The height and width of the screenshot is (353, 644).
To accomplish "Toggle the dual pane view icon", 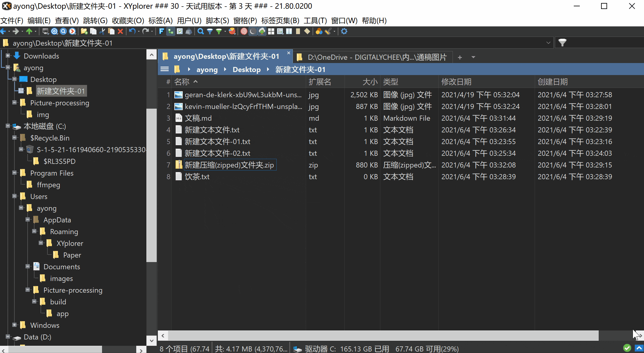I will pyautogui.click(x=289, y=31).
